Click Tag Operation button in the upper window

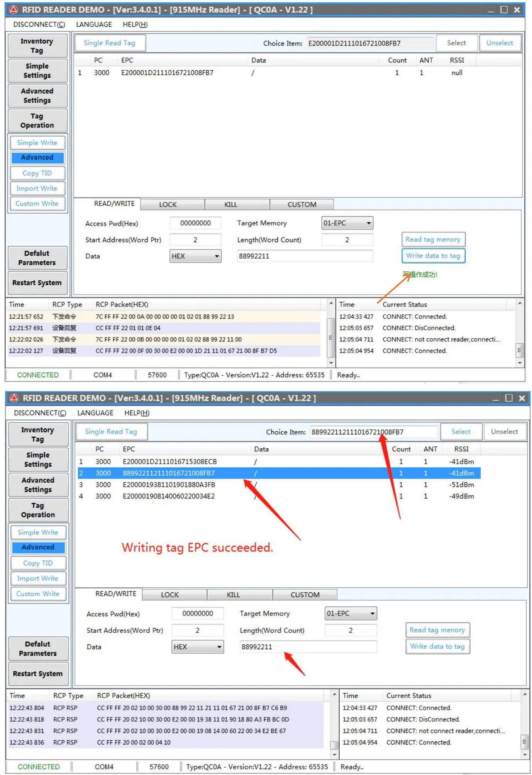pos(37,120)
